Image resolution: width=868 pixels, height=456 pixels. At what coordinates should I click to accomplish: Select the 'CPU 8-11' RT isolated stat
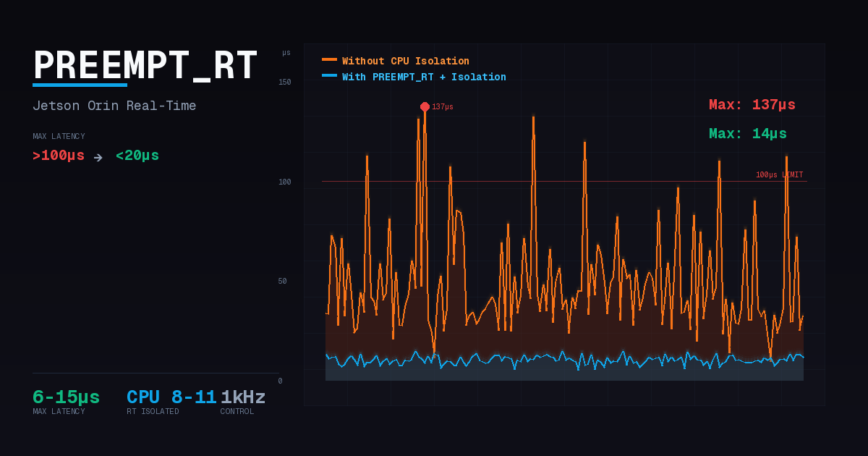171,397
